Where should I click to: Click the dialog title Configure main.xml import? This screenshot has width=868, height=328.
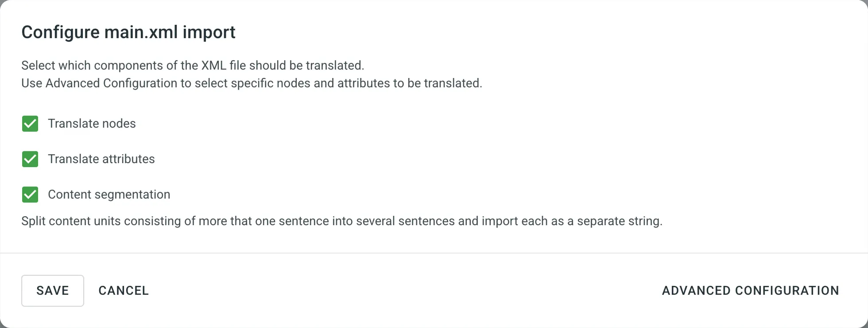click(x=128, y=31)
